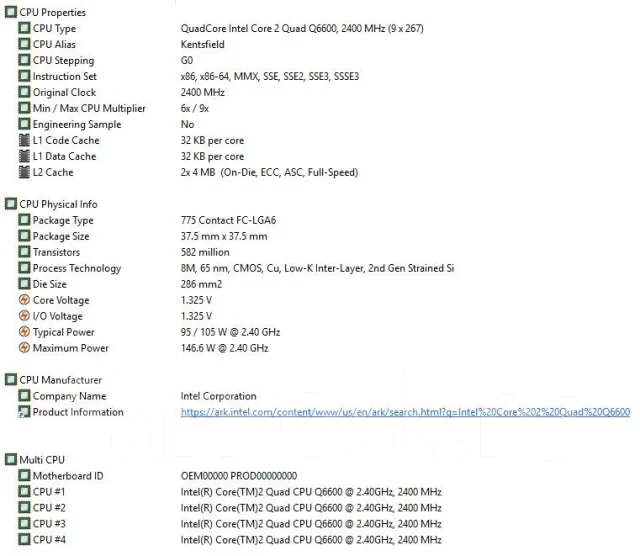This screenshot has width=640, height=556.
Task: Click the Intel Corporation value
Action: tap(218, 396)
